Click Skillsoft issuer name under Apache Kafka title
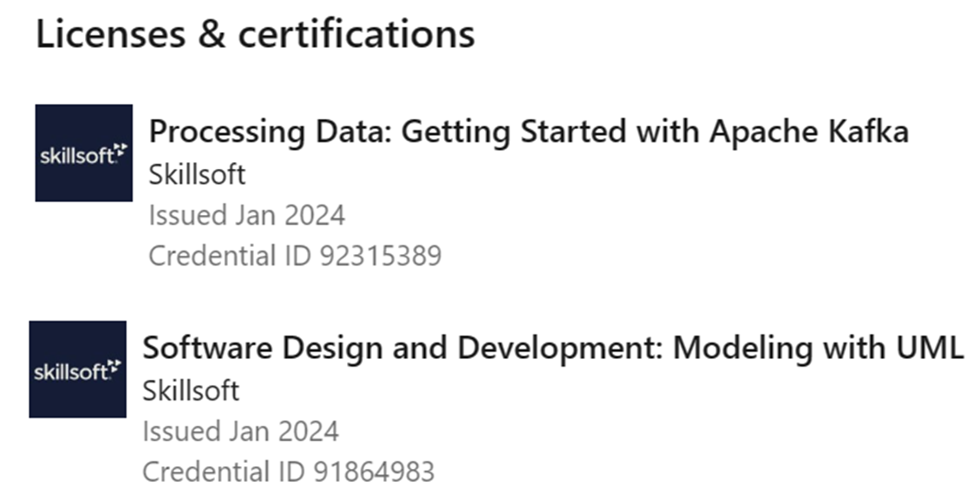 197,174
